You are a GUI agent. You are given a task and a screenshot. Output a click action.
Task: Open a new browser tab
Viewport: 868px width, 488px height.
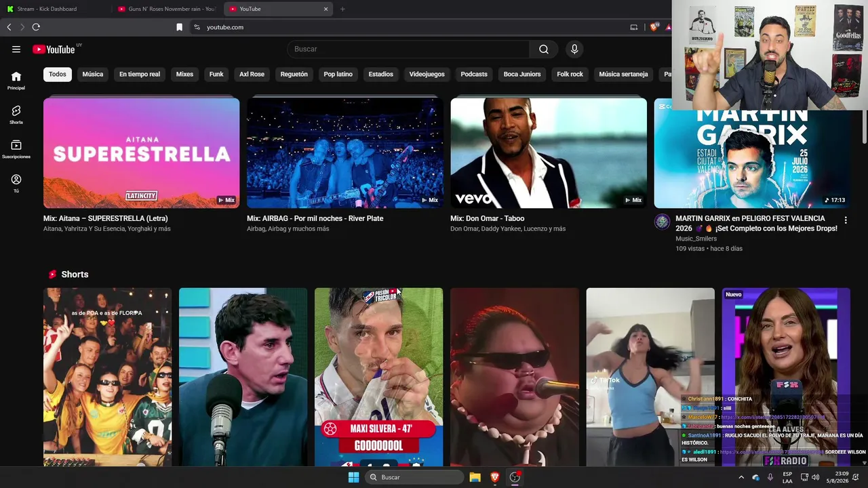pyautogui.click(x=342, y=9)
